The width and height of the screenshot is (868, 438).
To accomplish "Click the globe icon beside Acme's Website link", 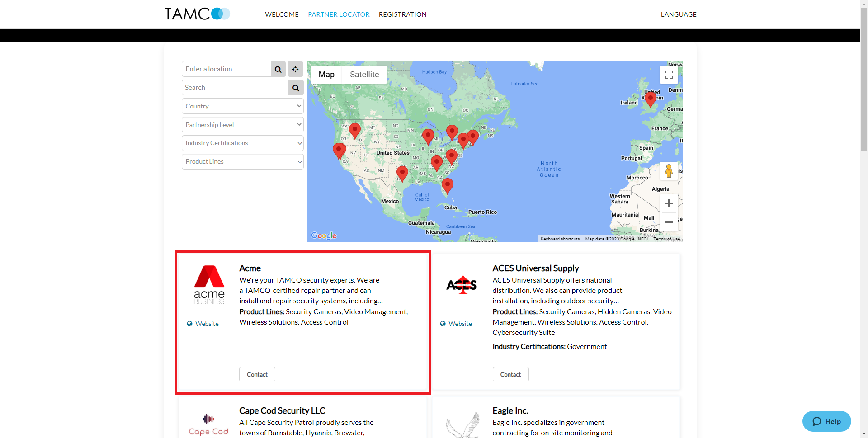I will [x=189, y=323].
